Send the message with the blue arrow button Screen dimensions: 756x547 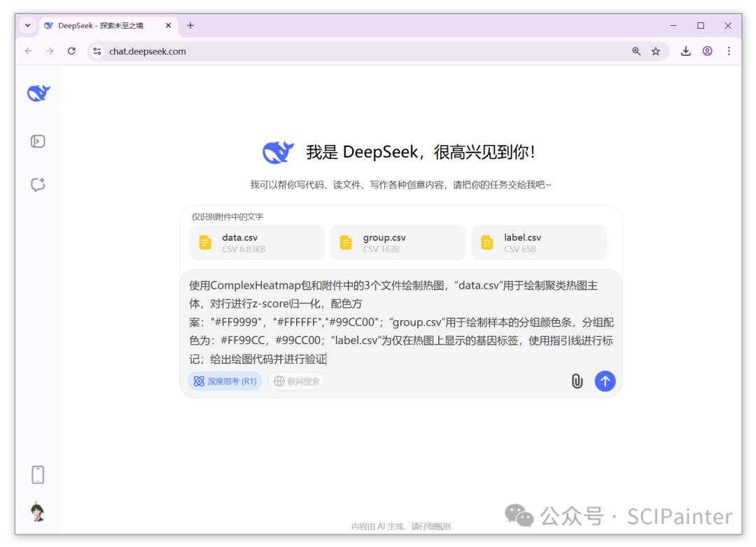605,381
